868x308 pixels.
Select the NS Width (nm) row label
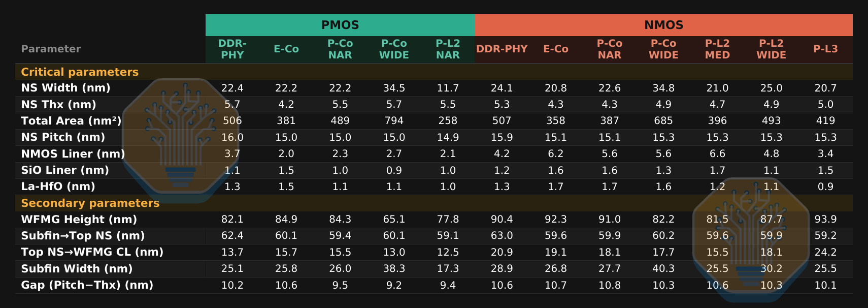[x=65, y=88]
